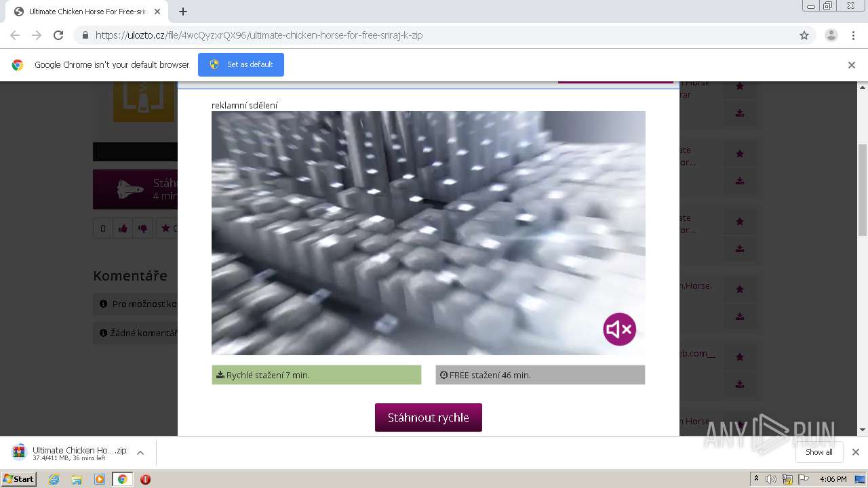The width and height of the screenshot is (868, 488).
Task: Click the thumbs-up like button
Action: click(x=123, y=228)
